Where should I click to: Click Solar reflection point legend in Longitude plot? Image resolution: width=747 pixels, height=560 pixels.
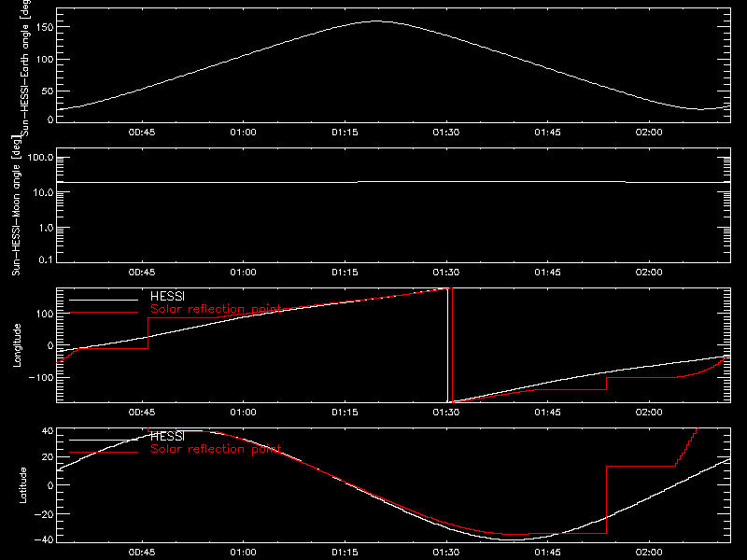pyautogui.click(x=216, y=309)
